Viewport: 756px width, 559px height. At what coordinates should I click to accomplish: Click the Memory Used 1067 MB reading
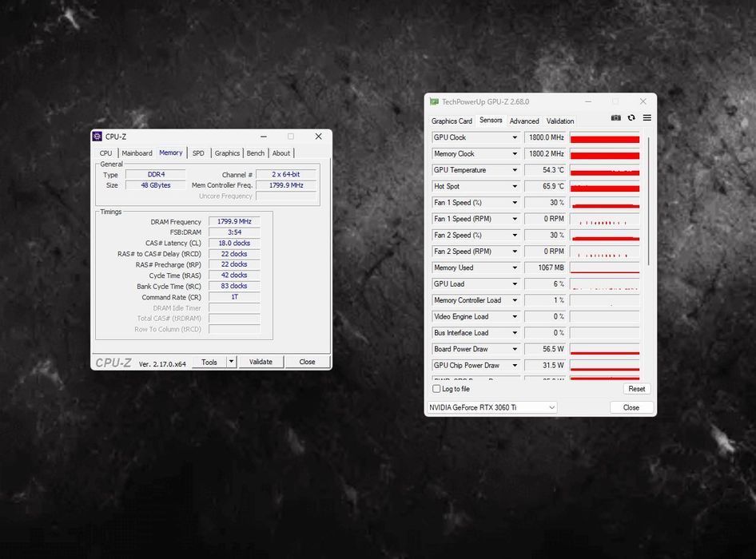click(x=545, y=268)
